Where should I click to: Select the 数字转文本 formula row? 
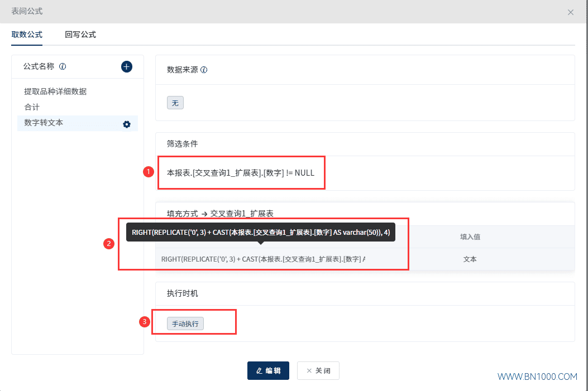[x=78, y=123]
